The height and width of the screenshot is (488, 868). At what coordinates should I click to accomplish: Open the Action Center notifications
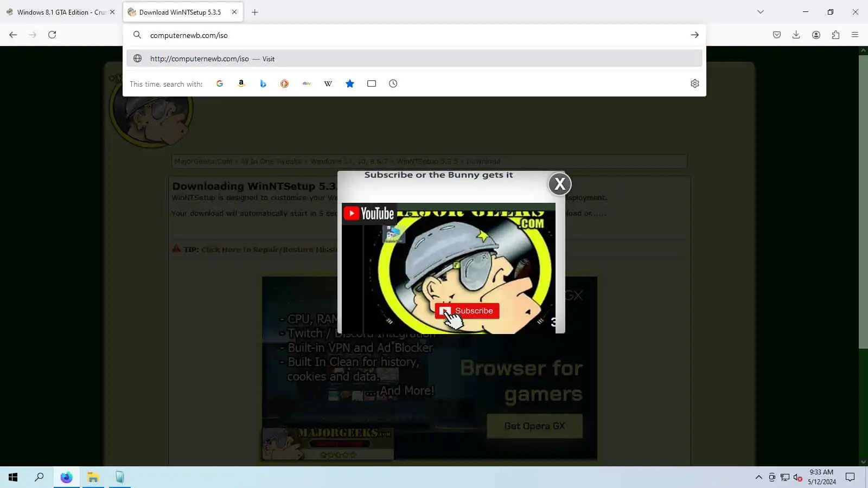tap(850, 477)
